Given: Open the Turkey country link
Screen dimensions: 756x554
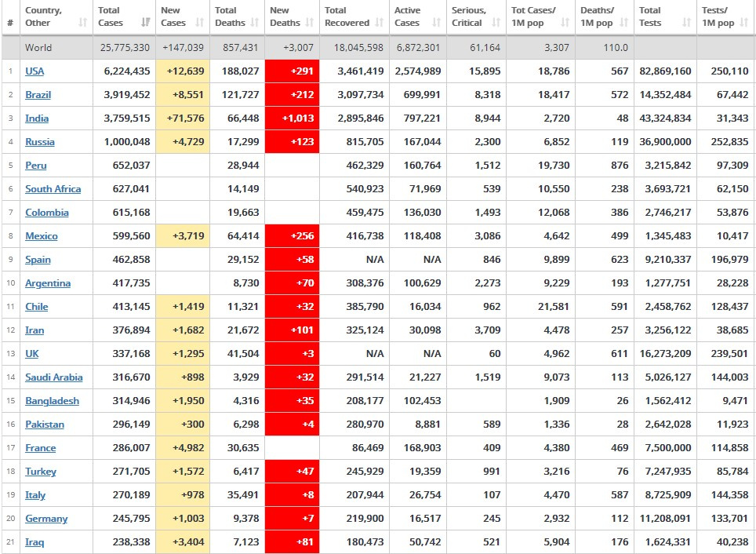Looking at the screenshot, I should coord(41,472).
